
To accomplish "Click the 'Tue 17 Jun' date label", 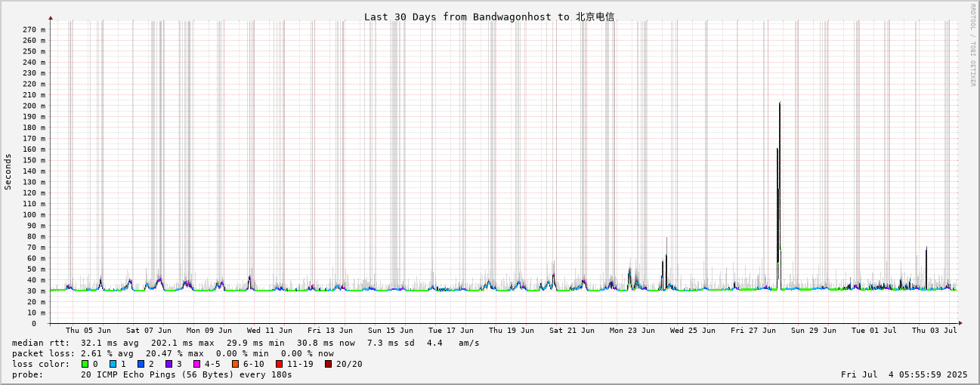I will [451, 330].
